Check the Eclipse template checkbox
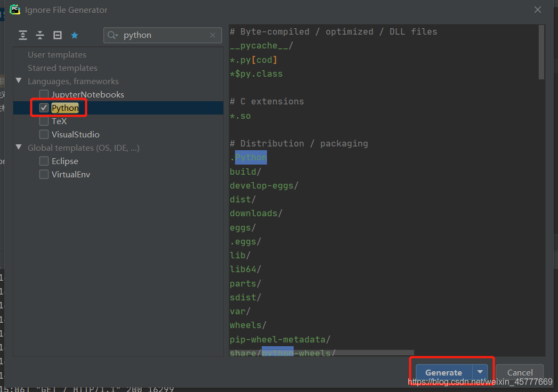The height and width of the screenshot is (392, 558). tap(44, 161)
